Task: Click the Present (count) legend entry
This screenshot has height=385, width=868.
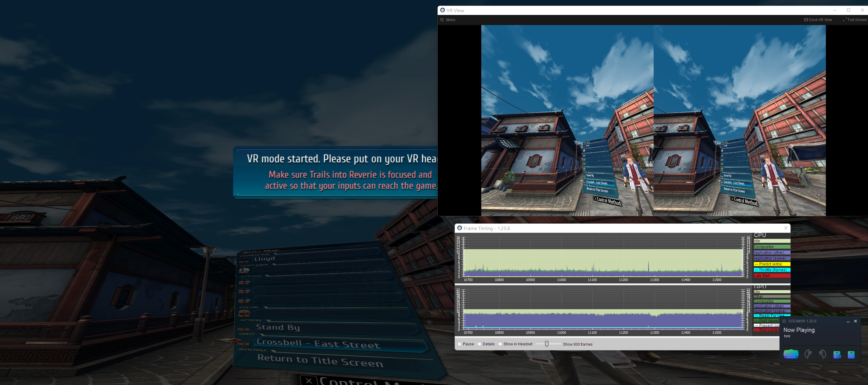Action: coord(767,325)
